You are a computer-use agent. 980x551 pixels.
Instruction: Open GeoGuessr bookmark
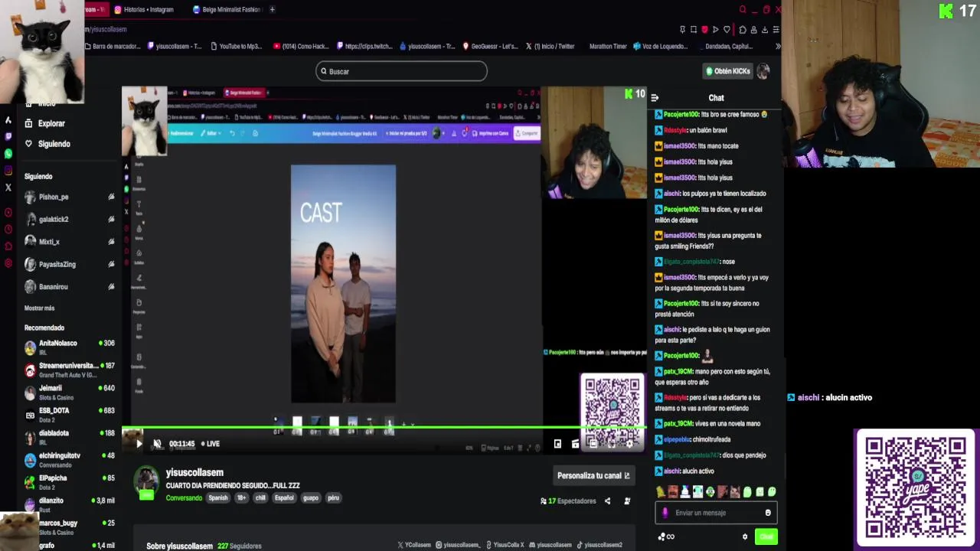click(x=491, y=47)
